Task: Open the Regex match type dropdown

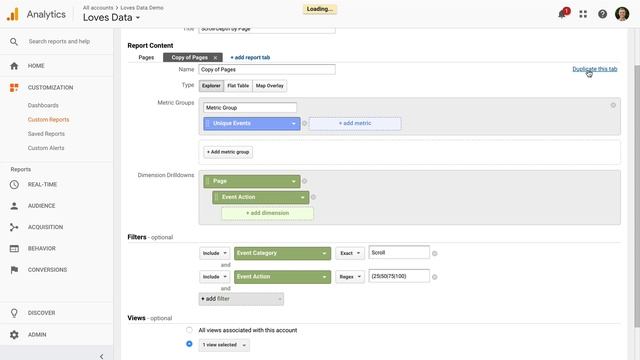Action: coord(350,277)
